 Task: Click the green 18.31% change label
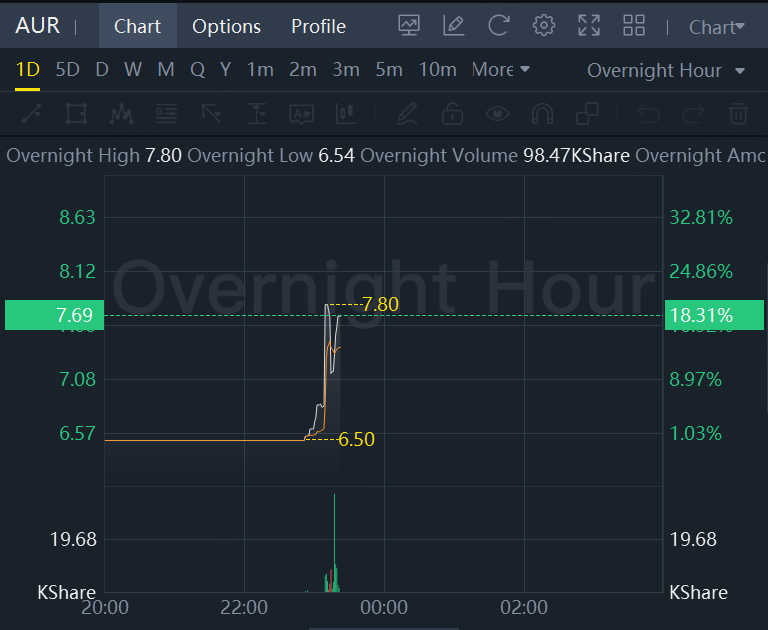click(x=714, y=315)
